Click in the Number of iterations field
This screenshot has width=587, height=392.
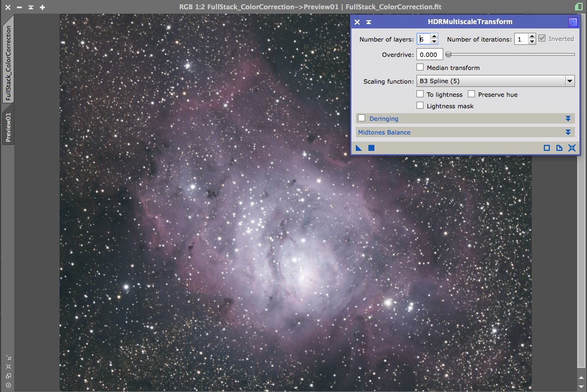[521, 39]
